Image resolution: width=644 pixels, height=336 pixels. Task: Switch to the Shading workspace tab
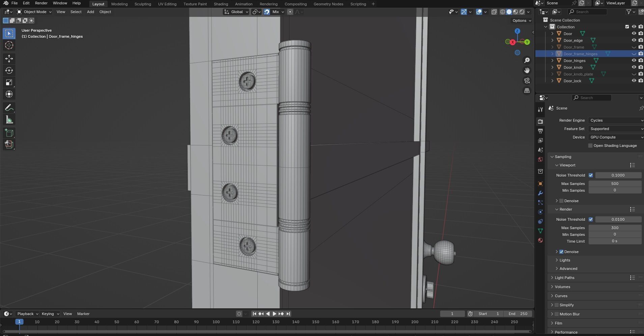pyautogui.click(x=221, y=4)
